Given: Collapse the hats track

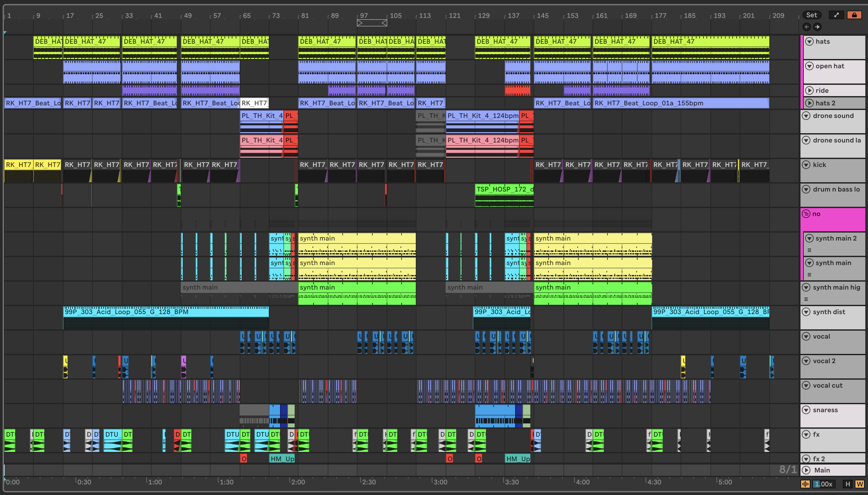Looking at the screenshot, I should pyautogui.click(x=810, y=41).
